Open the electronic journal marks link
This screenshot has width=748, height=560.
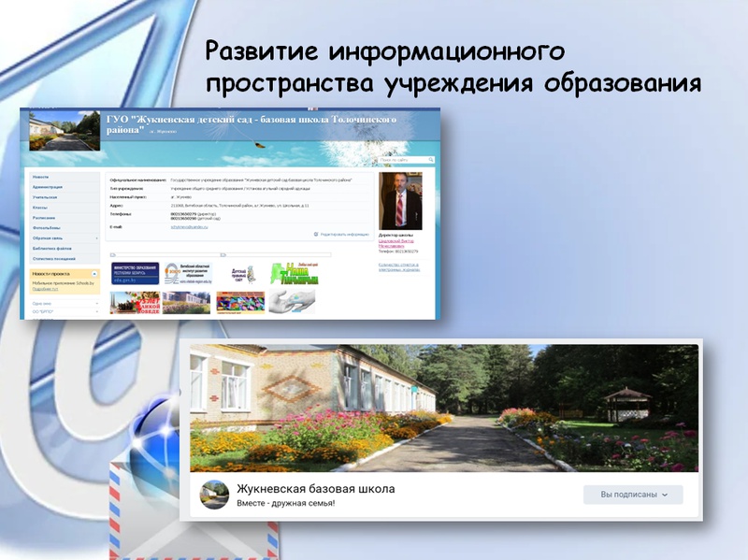(399, 267)
